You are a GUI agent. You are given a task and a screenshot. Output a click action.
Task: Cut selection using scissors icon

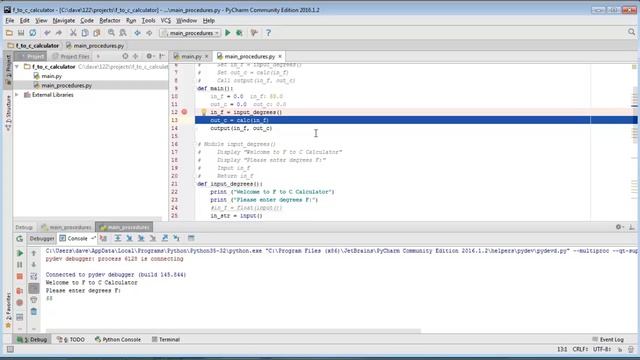[x=73, y=33]
